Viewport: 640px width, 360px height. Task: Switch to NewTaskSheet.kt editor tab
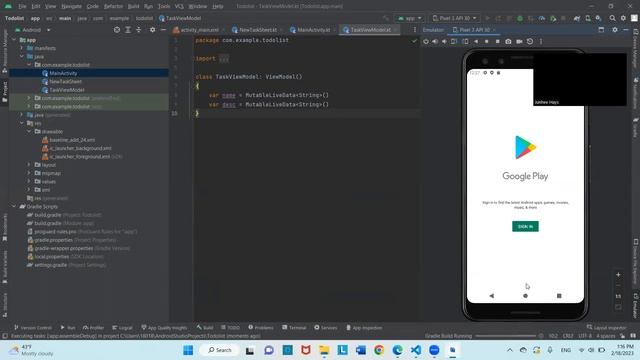pyautogui.click(x=258, y=30)
